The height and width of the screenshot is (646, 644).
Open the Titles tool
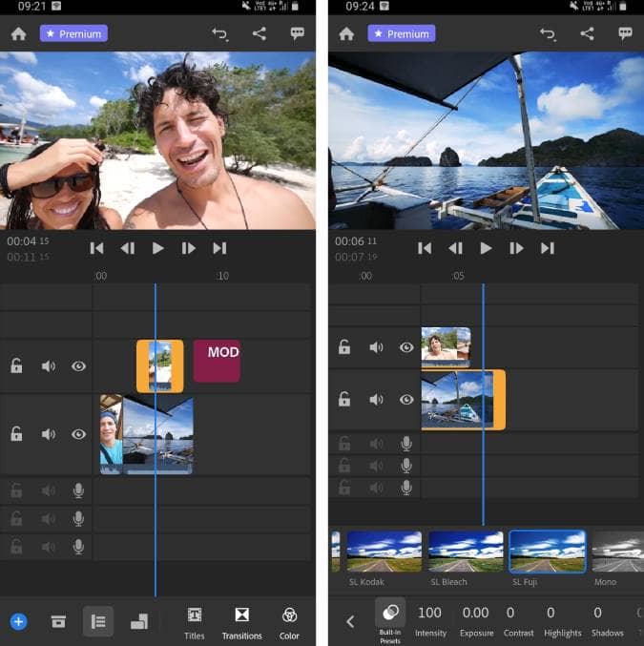click(195, 621)
